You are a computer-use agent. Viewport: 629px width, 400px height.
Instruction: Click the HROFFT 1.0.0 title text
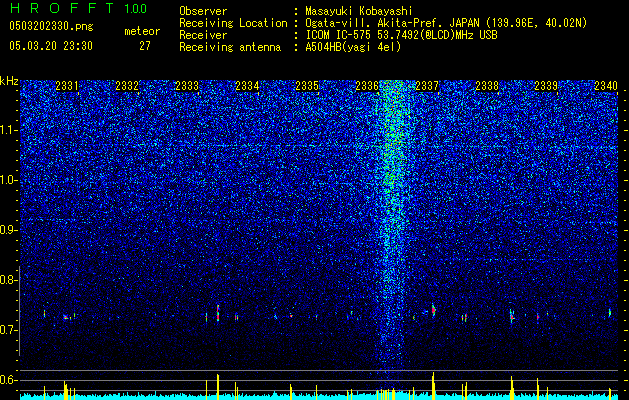click(78, 8)
